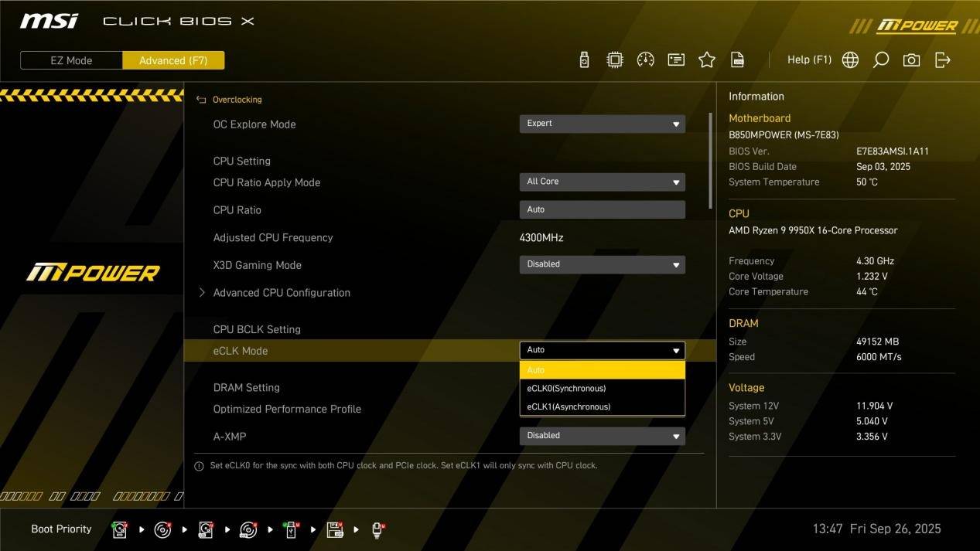Click Help (F1)
This screenshot has height=551, width=980.
[809, 60]
